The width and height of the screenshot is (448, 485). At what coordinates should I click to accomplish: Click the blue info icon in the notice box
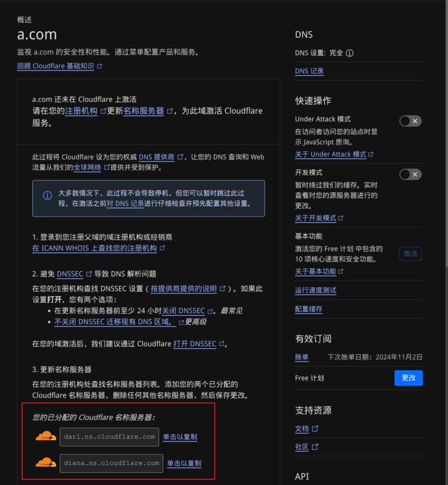(47, 196)
